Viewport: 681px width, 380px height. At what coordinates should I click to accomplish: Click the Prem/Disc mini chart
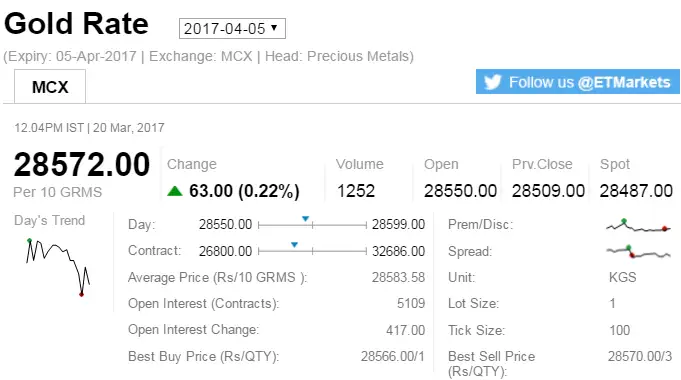(x=637, y=225)
